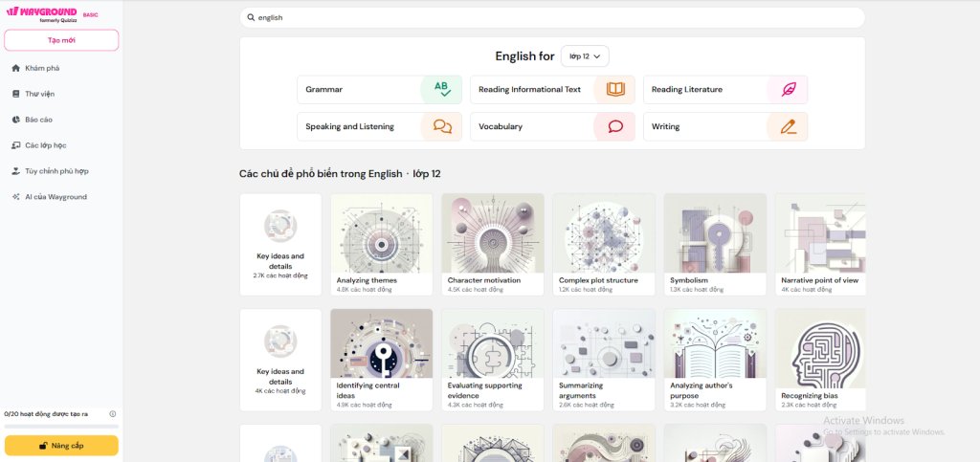Screen dimensions: 980x462
Task: Click the Speaking and Listening chat icon
Action: point(441,126)
